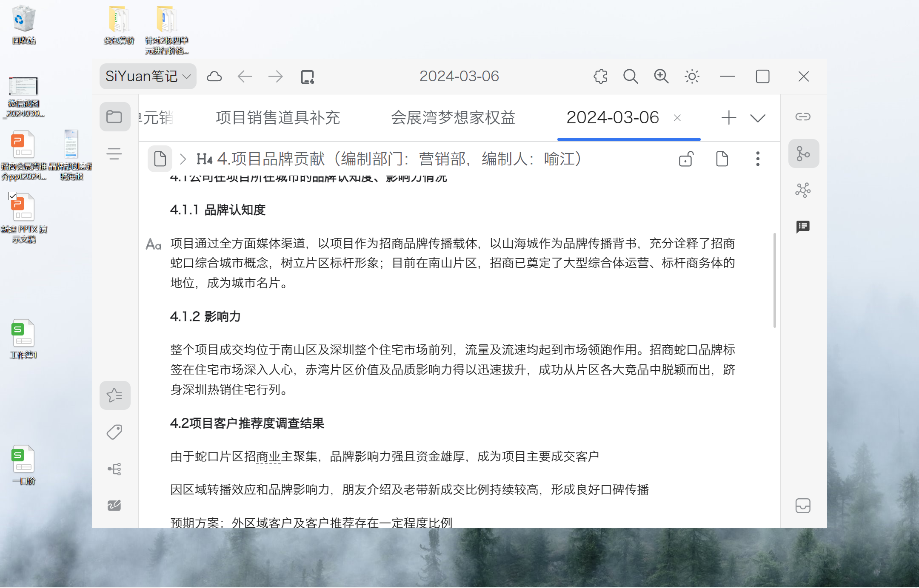The height and width of the screenshot is (588, 919).
Task: Open the file tree panel
Action: click(x=114, y=117)
